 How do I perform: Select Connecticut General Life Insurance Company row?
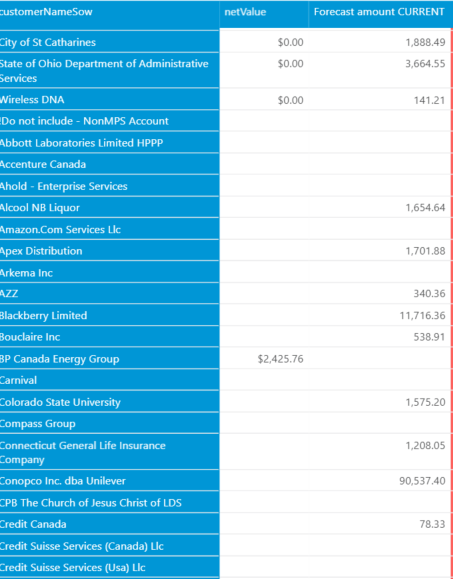point(109,452)
